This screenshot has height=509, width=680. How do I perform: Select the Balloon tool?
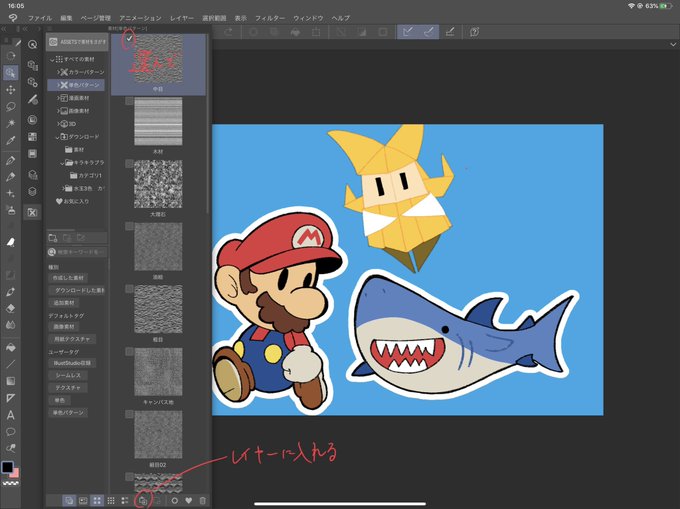click(11, 432)
